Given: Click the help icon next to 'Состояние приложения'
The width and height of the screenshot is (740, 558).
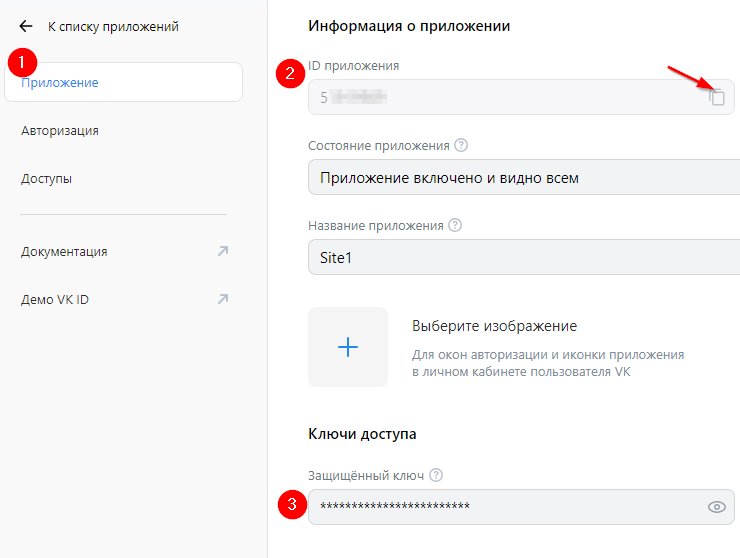Looking at the screenshot, I should pyautogui.click(x=461, y=145).
